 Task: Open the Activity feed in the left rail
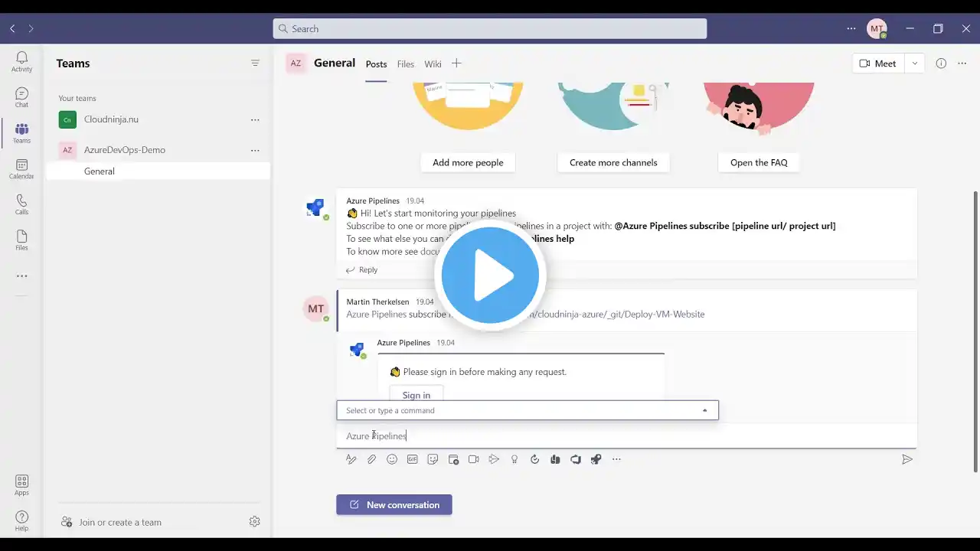(x=21, y=61)
